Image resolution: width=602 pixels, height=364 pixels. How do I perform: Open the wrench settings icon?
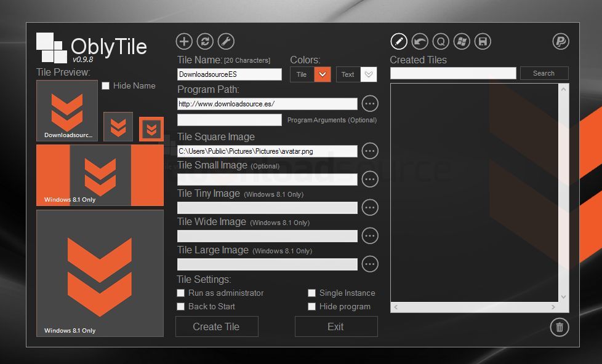[226, 41]
